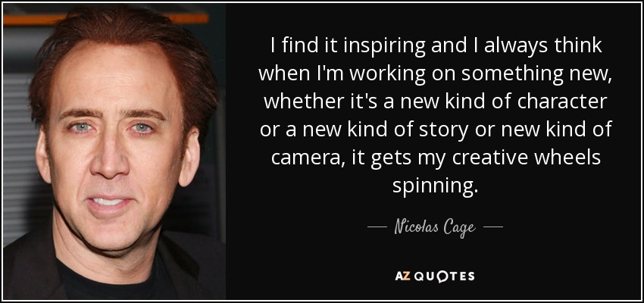Screen dimensions: 644x303
Task: Click the dash left of the author name
Action: point(377,226)
